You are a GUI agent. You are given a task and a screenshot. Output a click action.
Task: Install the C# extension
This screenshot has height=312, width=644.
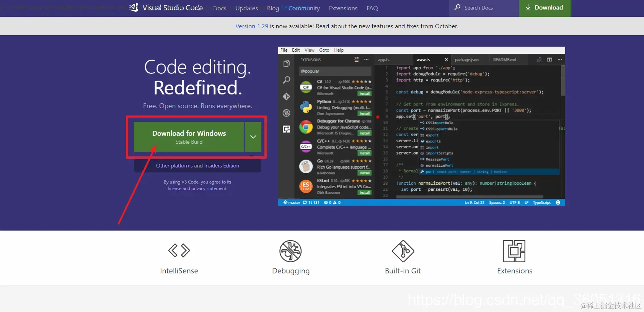[x=364, y=94]
